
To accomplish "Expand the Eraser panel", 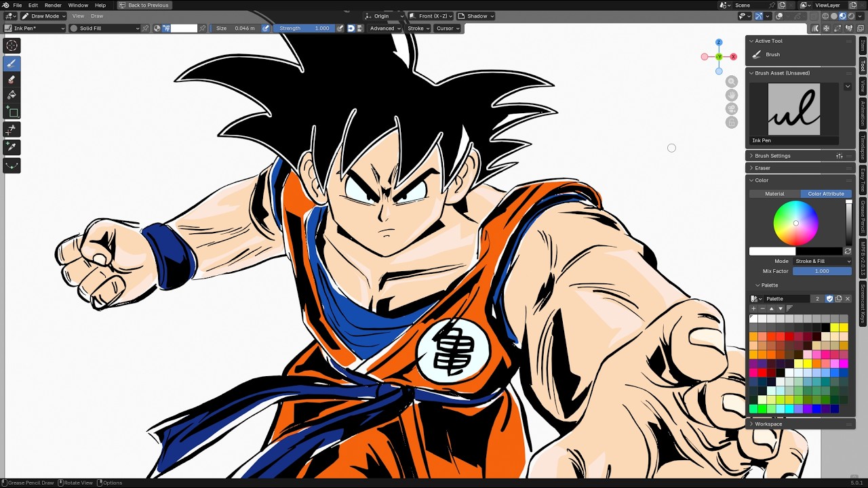I will pyautogui.click(x=762, y=168).
